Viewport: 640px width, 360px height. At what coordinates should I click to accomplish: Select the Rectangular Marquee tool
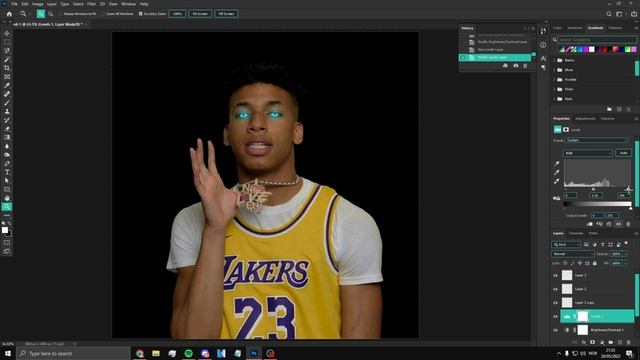point(7,42)
